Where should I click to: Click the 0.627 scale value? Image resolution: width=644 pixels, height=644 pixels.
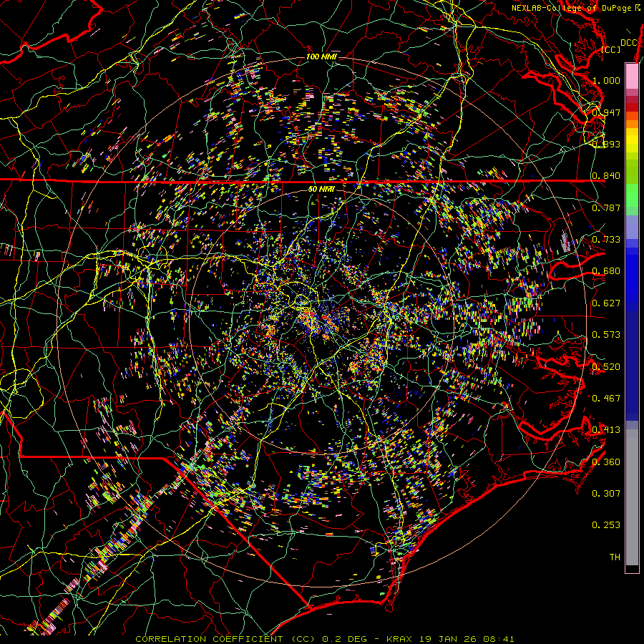(x=606, y=303)
